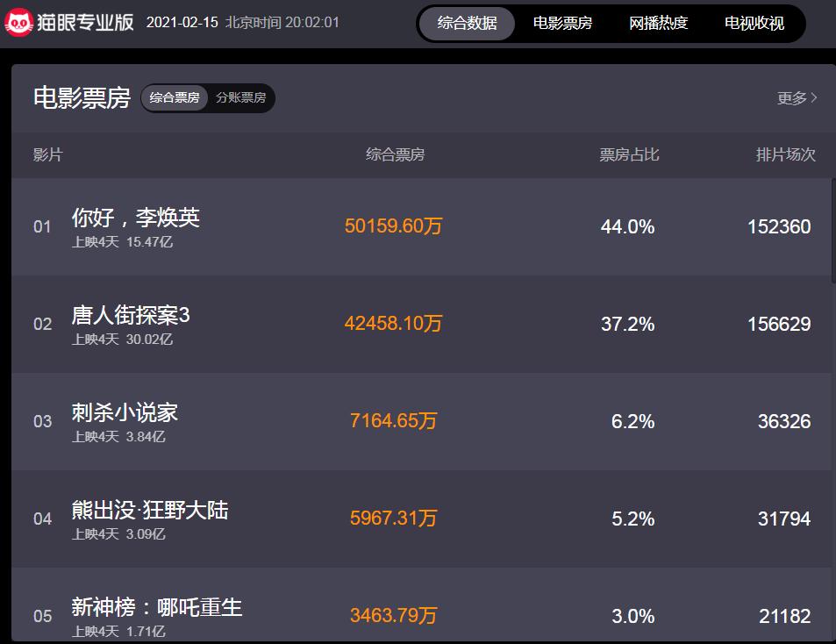Go to 电视收视 tab
Viewport: 836px width, 644px height.
coord(754,24)
